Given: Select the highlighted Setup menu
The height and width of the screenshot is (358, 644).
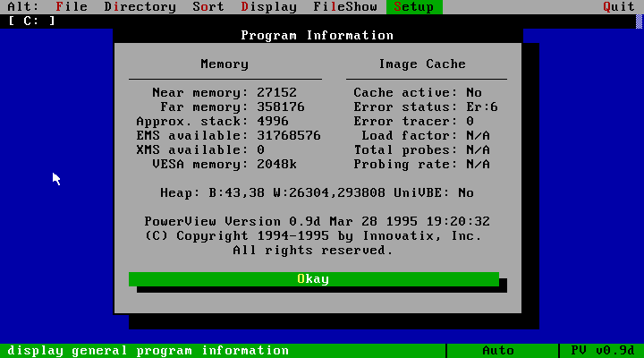Looking at the screenshot, I should tap(414, 7).
